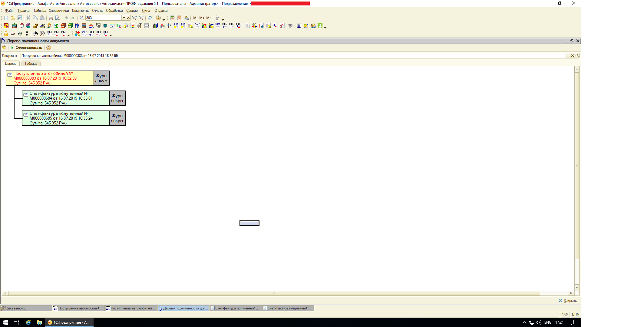The height and width of the screenshot is (327, 644).
Task: Click the Open file folder icon
Action: 13,18
